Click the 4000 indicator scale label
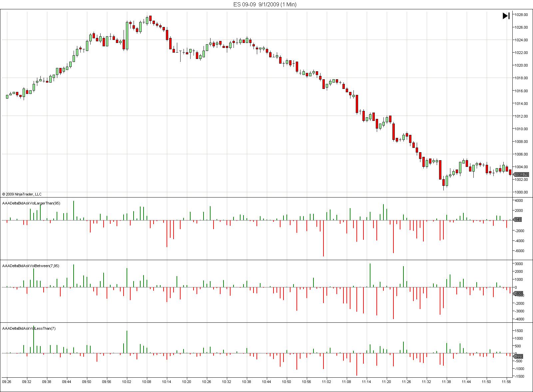This screenshot has width=533, height=392. [x=519, y=200]
